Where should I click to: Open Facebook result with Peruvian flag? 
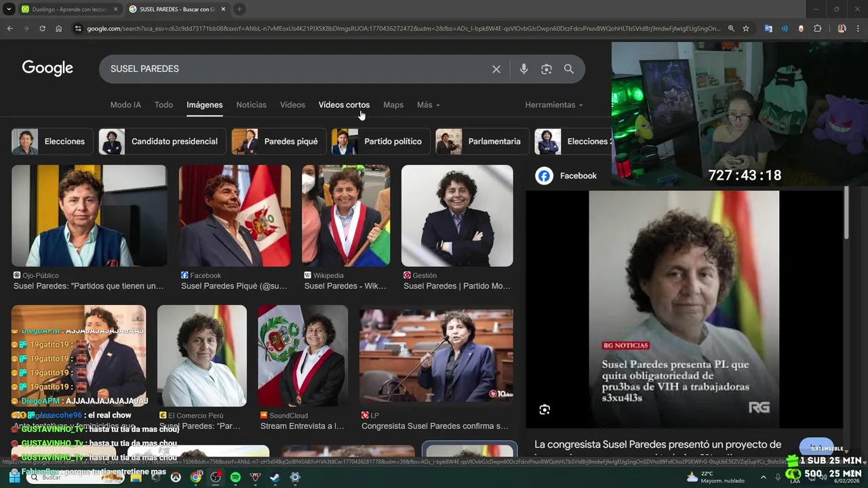tap(235, 216)
